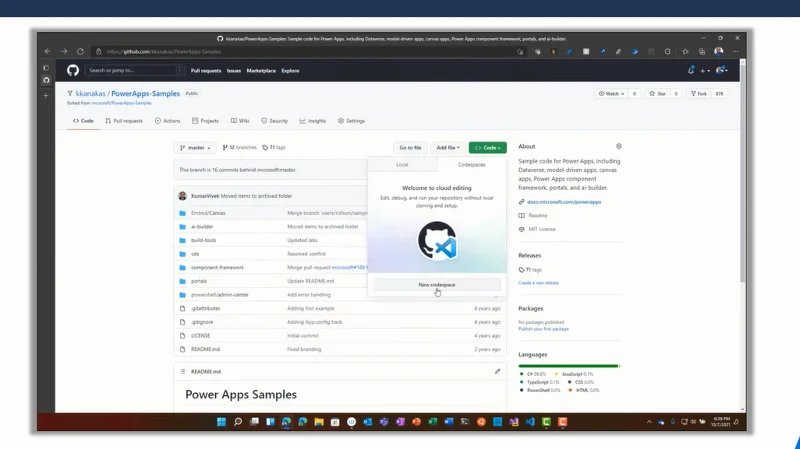The height and width of the screenshot is (449, 800).
Task: Click the GitHub Octocat logo in header
Action: [x=73, y=70]
